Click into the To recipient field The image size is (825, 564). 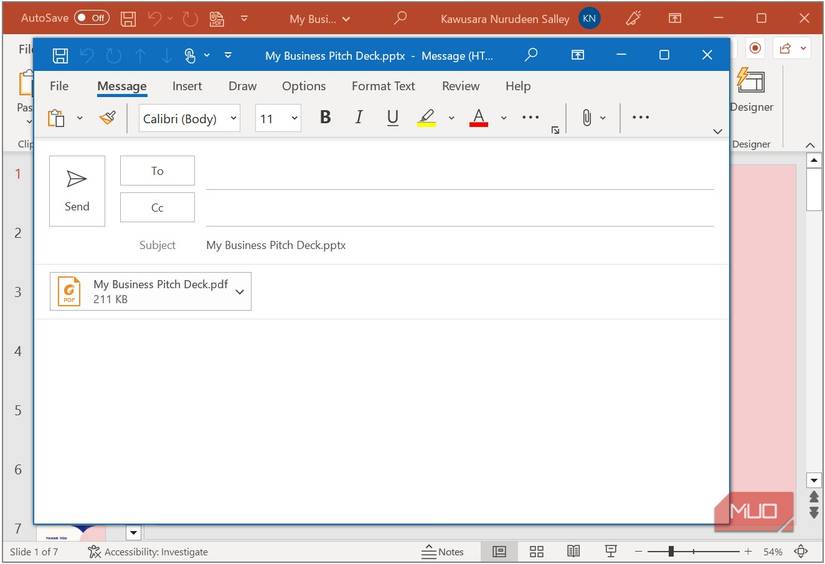click(x=460, y=174)
